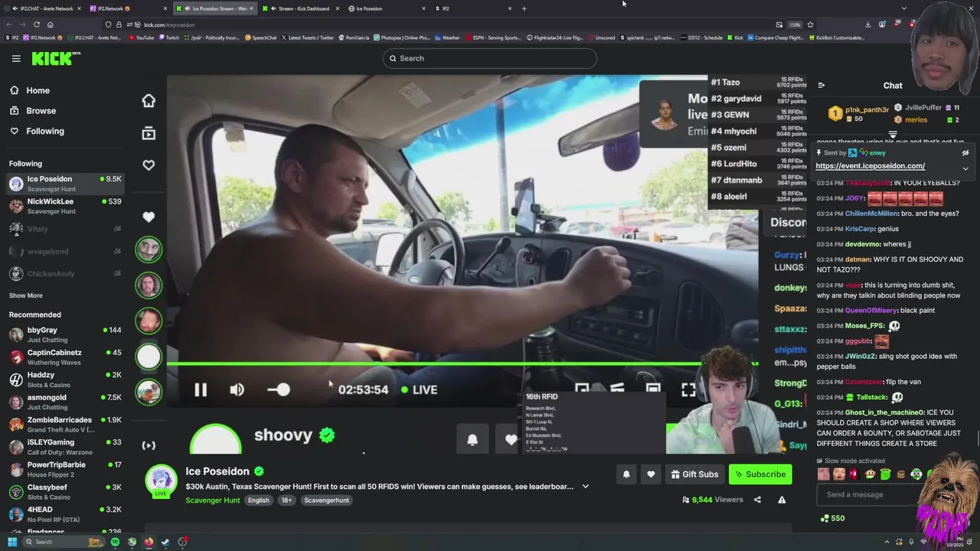Click the heart follow icon beside Gift Subs
The height and width of the screenshot is (551, 980).
point(651,474)
